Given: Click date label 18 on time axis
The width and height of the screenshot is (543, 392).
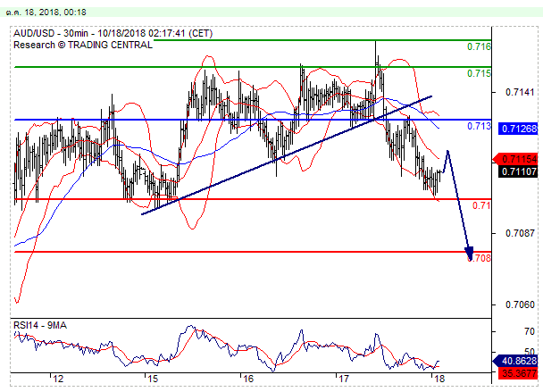Looking at the screenshot, I should (x=439, y=379).
